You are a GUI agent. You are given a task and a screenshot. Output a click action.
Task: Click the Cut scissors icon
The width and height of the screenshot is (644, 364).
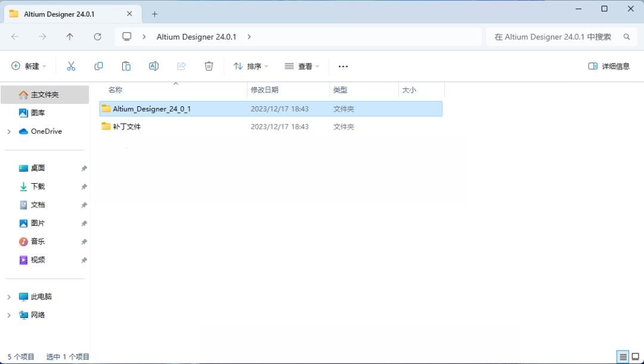71,66
